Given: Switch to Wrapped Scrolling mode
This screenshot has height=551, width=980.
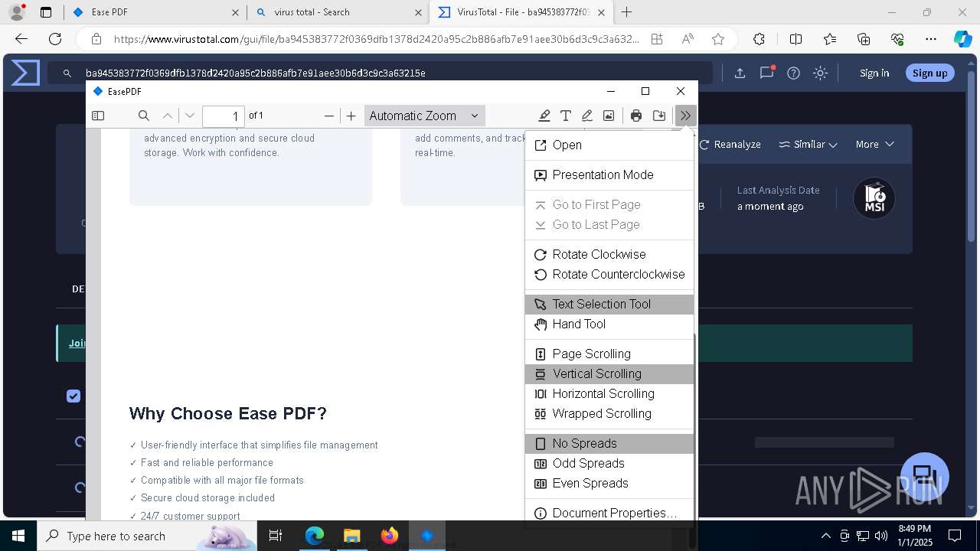Looking at the screenshot, I should (609, 413).
